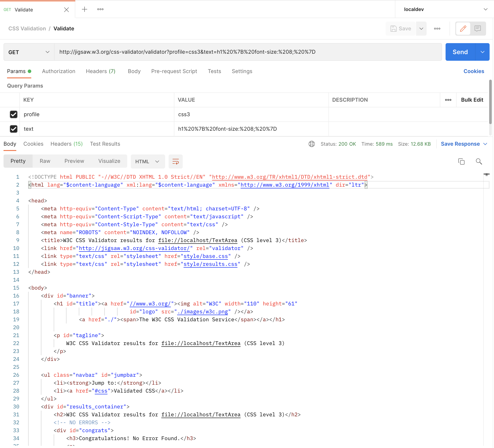Uncheck the text query parameter
Viewport: 494px width, 448px height.
coord(14,129)
